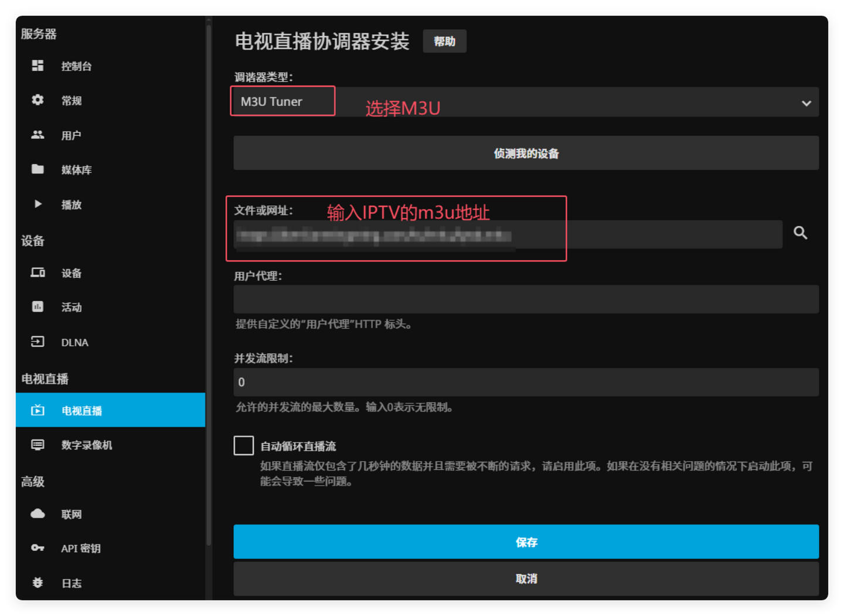The height and width of the screenshot is (616, 844).
Task: Click the key icon for API 密钥
Action: point(38,548)
